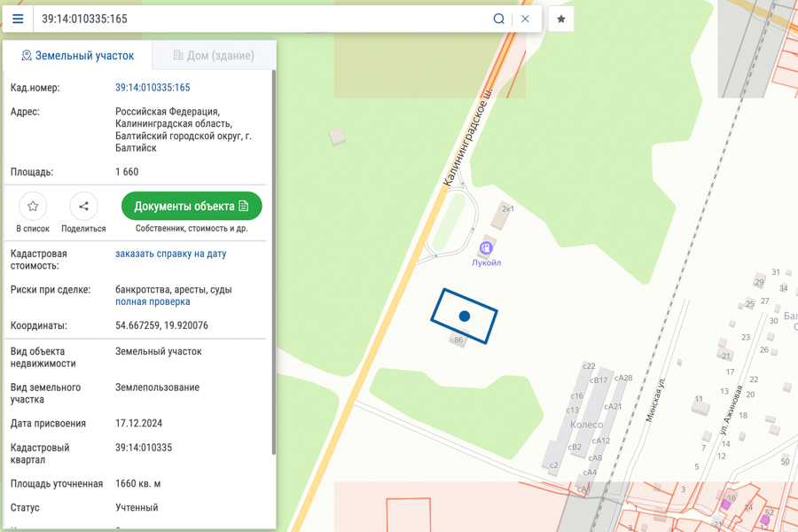Image resolution: width=798 pixels, height=532 pixels.
Task: Click the search magnifier icon
Action: point(498,19)
